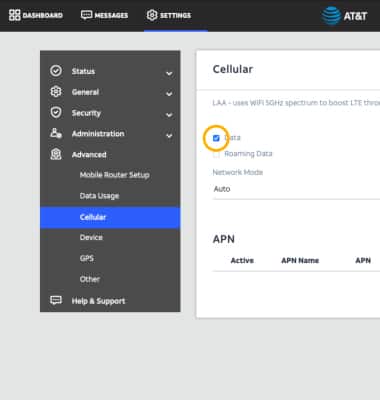Viewport: 380px width, 400px height.
Task: Click the Network Mode label
Action: coord(238,172)
